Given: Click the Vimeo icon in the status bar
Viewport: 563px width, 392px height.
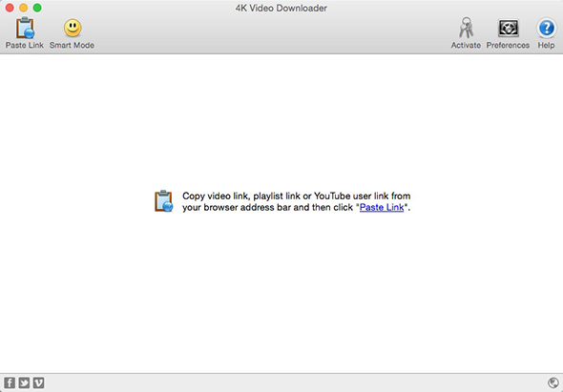Looking at the screenshot, I should pyautogui.click(x=38, y=382).
